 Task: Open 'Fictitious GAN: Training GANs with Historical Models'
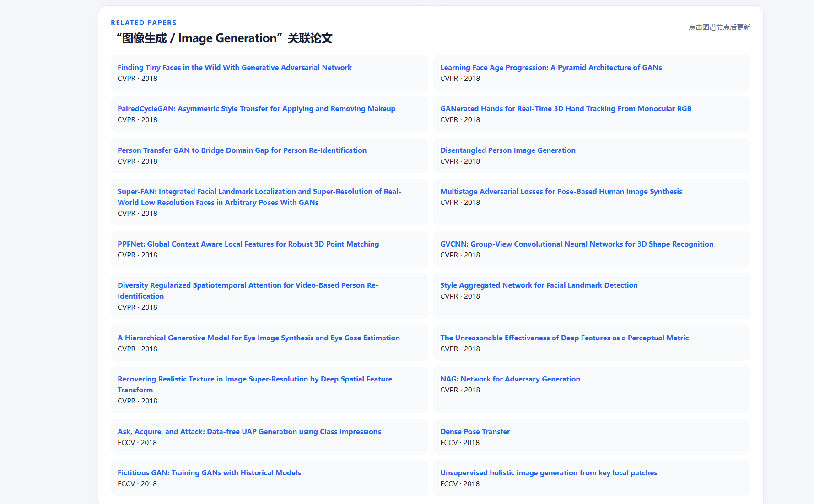coord(209,473)
